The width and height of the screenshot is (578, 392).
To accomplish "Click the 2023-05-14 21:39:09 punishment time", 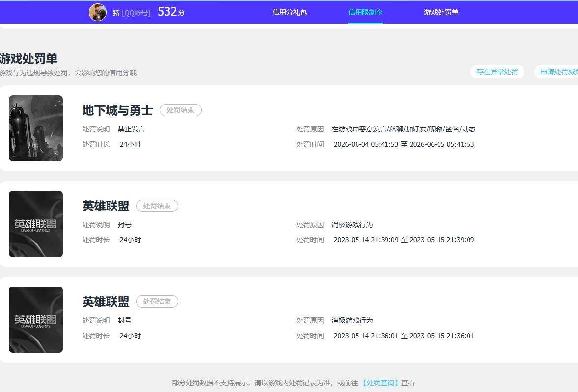I will 404,240.
